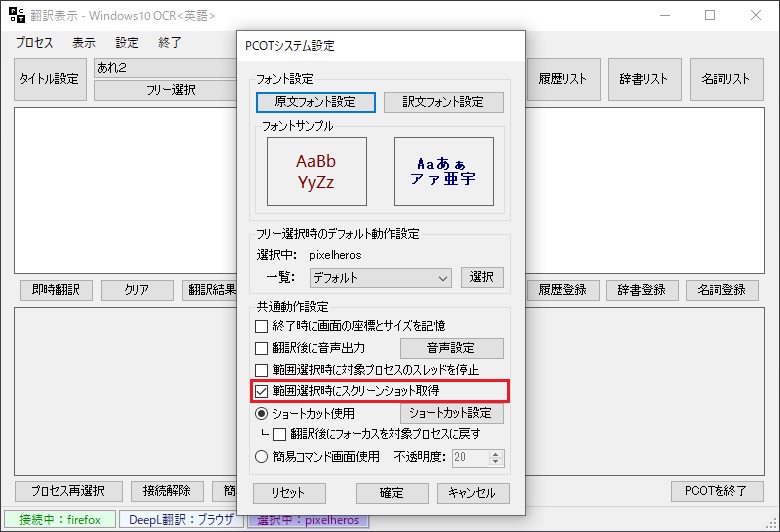Click 選択中：pixelheros status label
Viewport: 780px width, 532px height.
308,521
